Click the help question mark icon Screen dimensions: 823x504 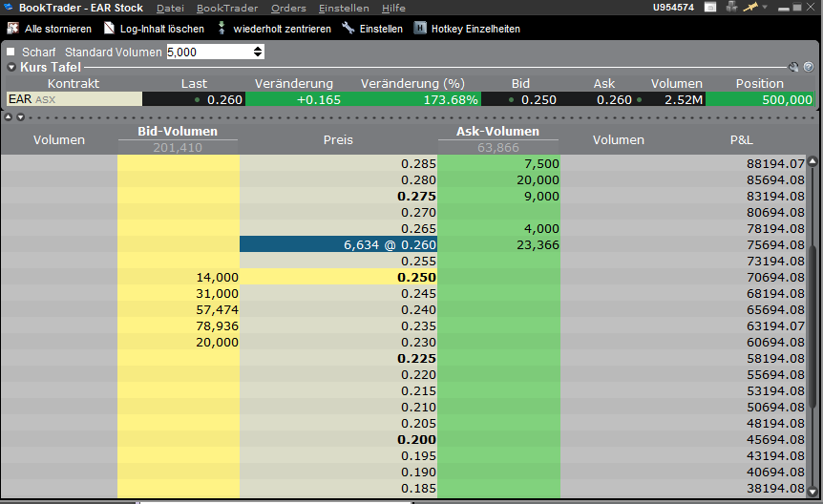click(808, 68)
